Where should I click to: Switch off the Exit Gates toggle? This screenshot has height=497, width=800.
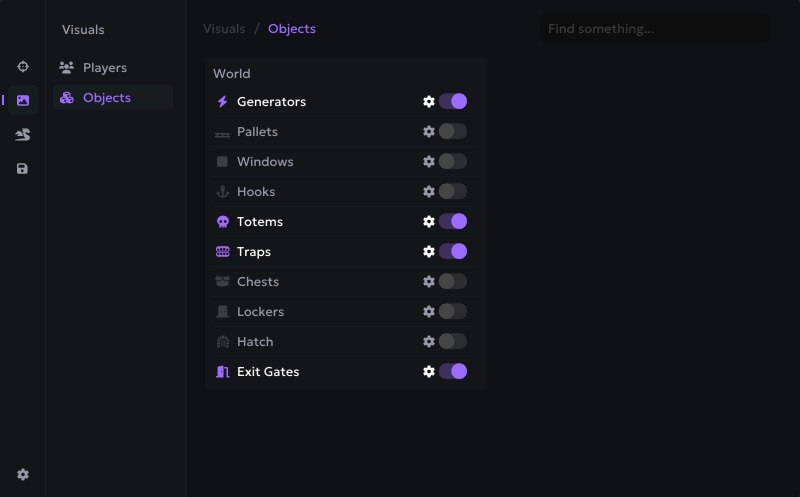click(x=453, y=372)
